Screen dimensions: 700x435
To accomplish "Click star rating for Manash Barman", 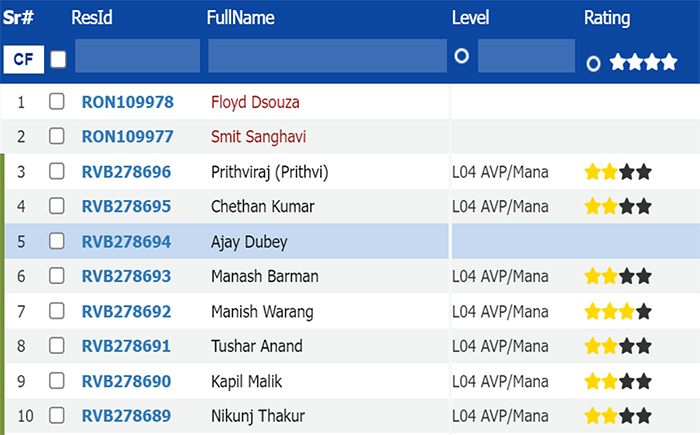I will tap(618, 276).
